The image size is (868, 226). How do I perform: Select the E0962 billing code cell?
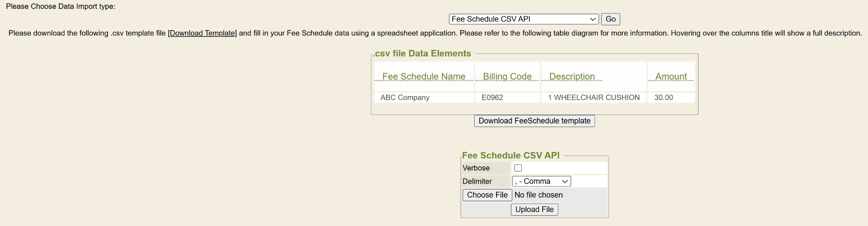tap(492, 97)
